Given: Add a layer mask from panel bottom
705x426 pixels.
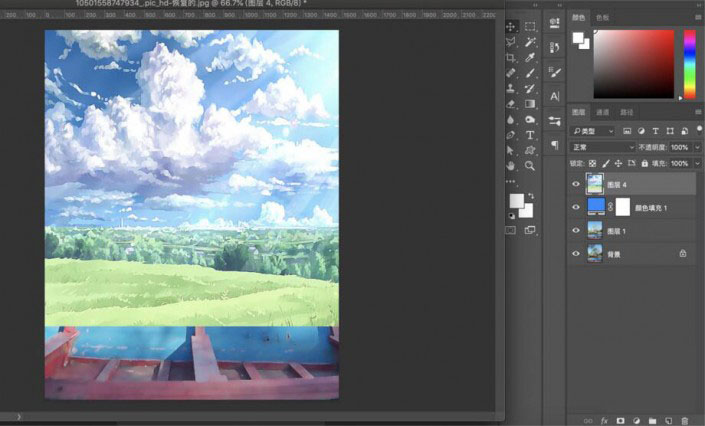Looking at the screenshot, I should 620,421.
